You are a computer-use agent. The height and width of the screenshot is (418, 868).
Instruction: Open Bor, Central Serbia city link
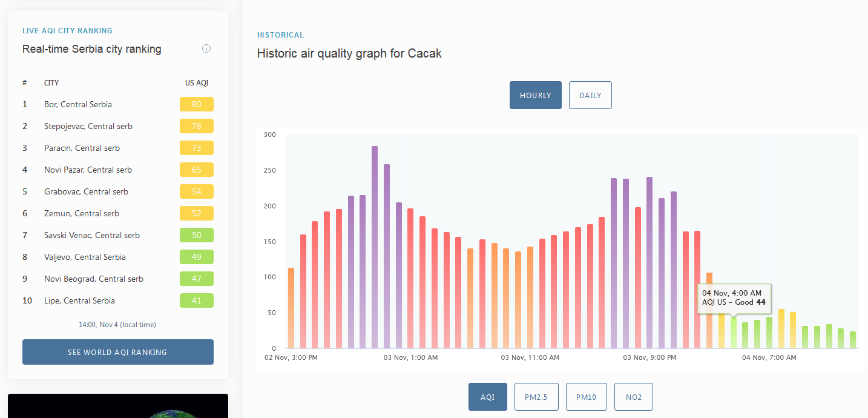tap(78, 104)
